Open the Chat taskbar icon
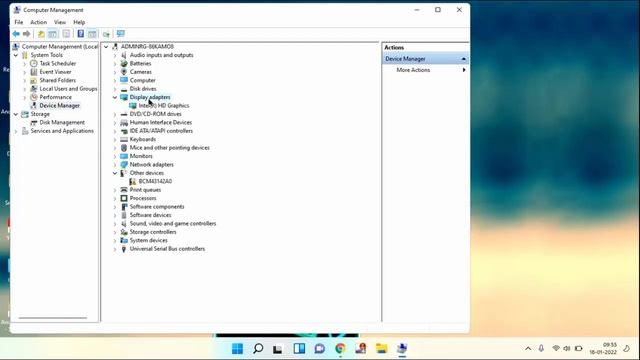640x360 pixels. (320, 349)
